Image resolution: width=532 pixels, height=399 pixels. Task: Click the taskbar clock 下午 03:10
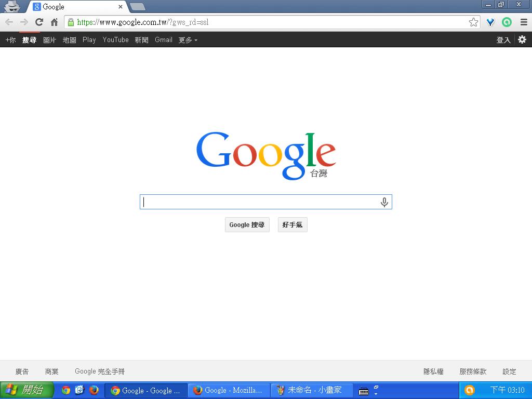[x=507, y=390]
